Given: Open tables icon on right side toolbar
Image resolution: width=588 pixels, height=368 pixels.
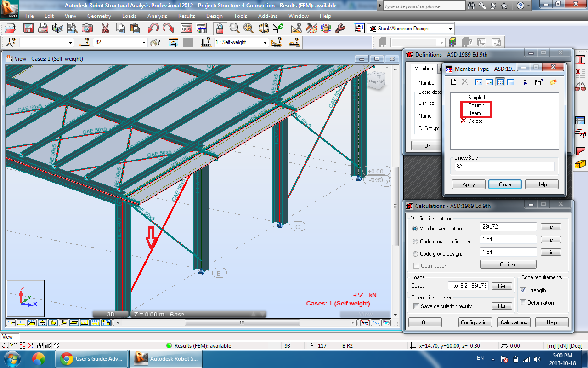Looking at the screenshot, I should [x=580, y=120].
